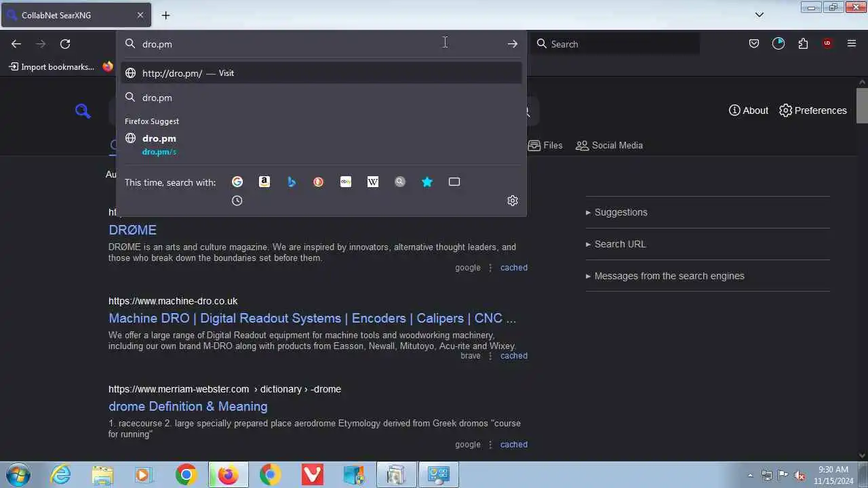Click scrollbar down arrow

click(862, 455)
